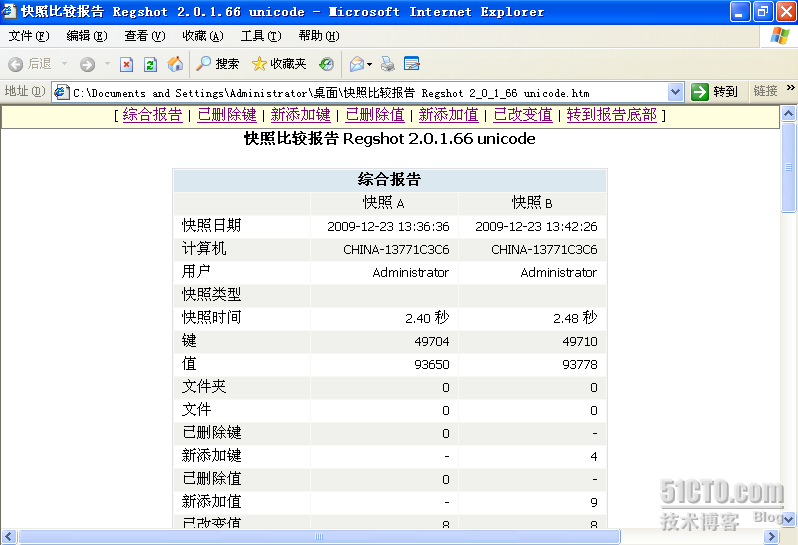Follow the 已删除值 link
The height and width of the screenshot is (545, 798).
[x=375, y=115]
